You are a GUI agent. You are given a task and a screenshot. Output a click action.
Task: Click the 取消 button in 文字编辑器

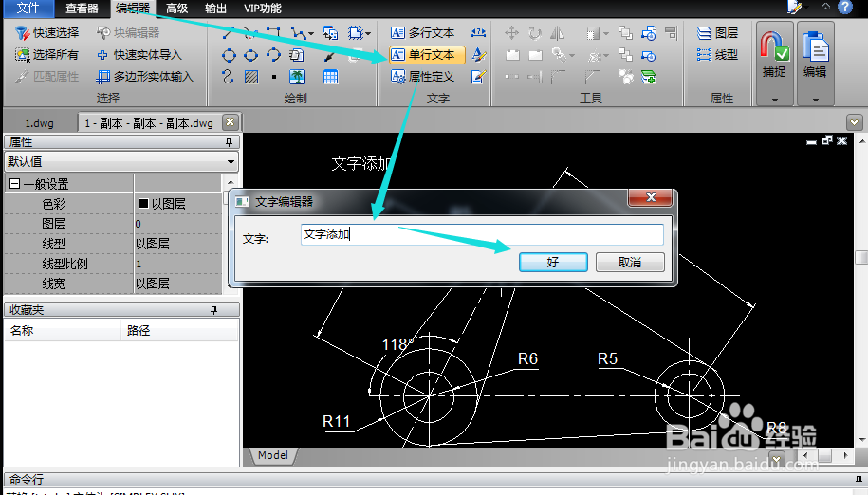pos(630,262)
